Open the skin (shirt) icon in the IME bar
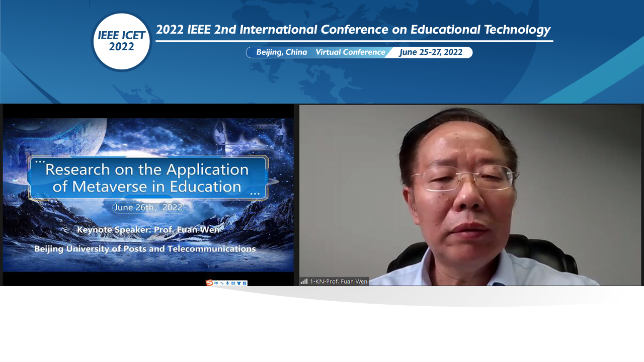 238,284
